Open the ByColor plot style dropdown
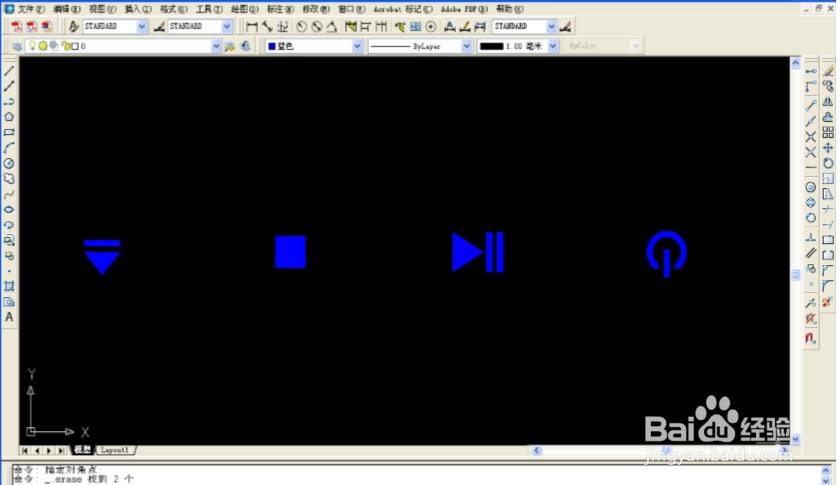840x485 pixels. click(x=635, y=46)
